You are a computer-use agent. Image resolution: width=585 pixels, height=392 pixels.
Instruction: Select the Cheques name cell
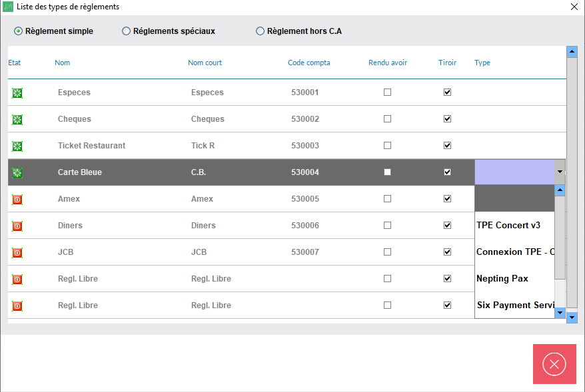pos(74,119)
